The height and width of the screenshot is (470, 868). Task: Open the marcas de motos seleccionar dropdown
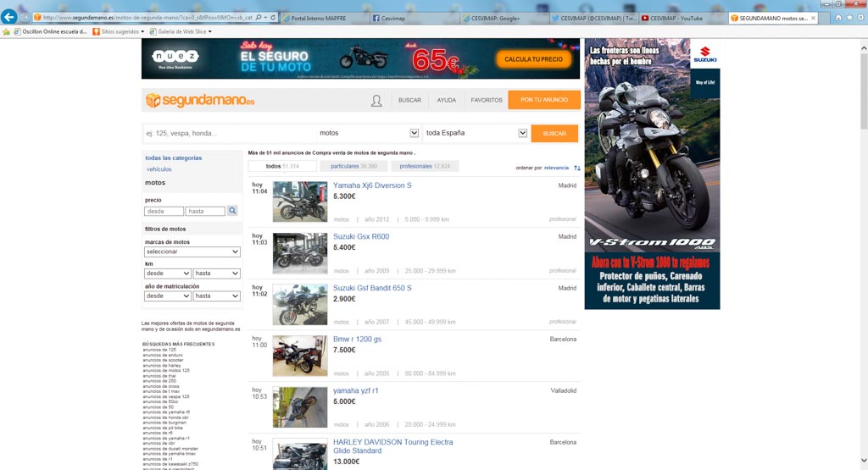click(192, 252)
